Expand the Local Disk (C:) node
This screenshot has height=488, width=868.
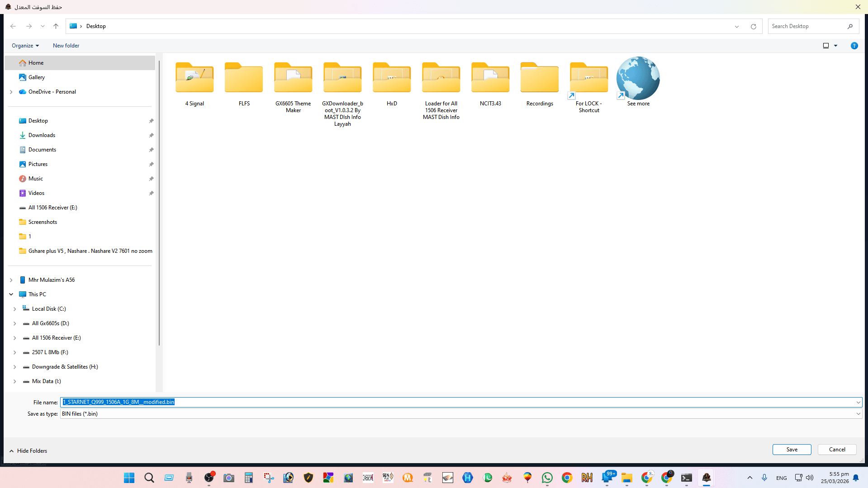click(15, 309)
